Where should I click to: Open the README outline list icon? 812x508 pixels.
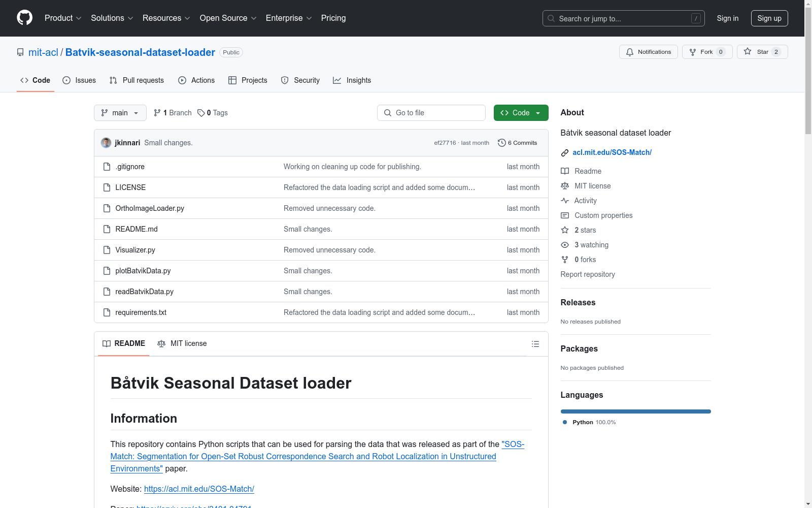click(535, 344)
